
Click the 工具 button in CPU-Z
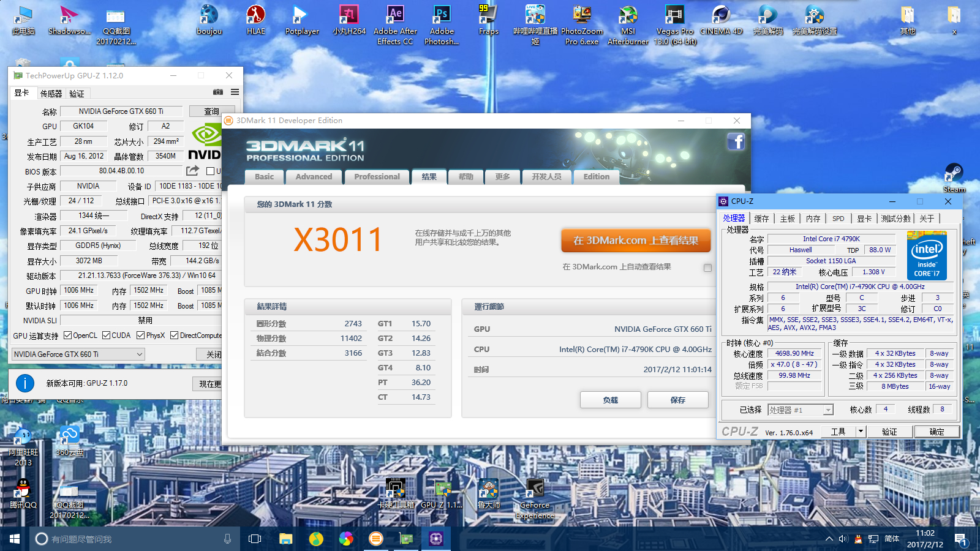(x=838, y=432)
